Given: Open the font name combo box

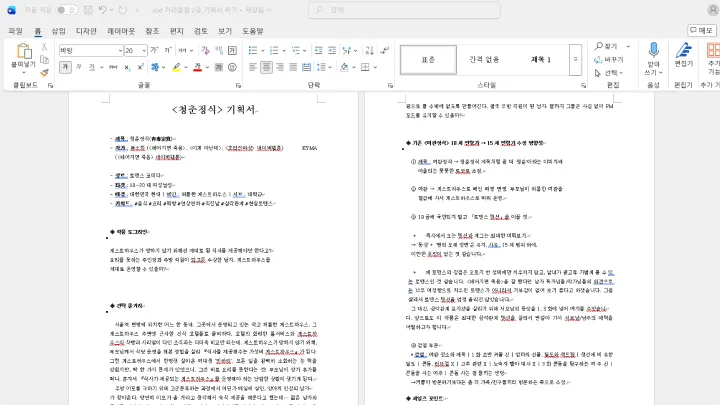Looking at the screenshot, I should [x=91, y=51].
